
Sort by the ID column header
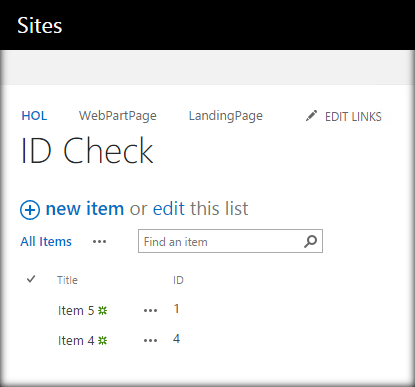(x=178, y=280)
